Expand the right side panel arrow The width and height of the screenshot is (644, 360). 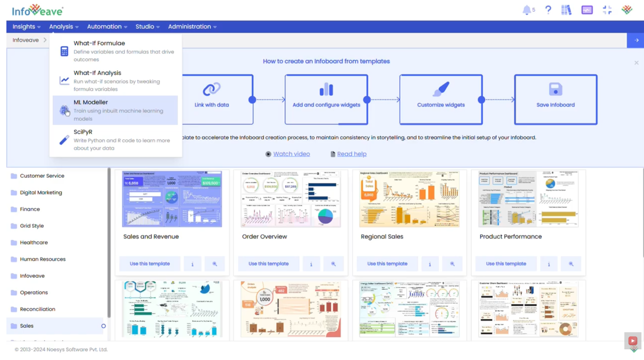[636, 40]
